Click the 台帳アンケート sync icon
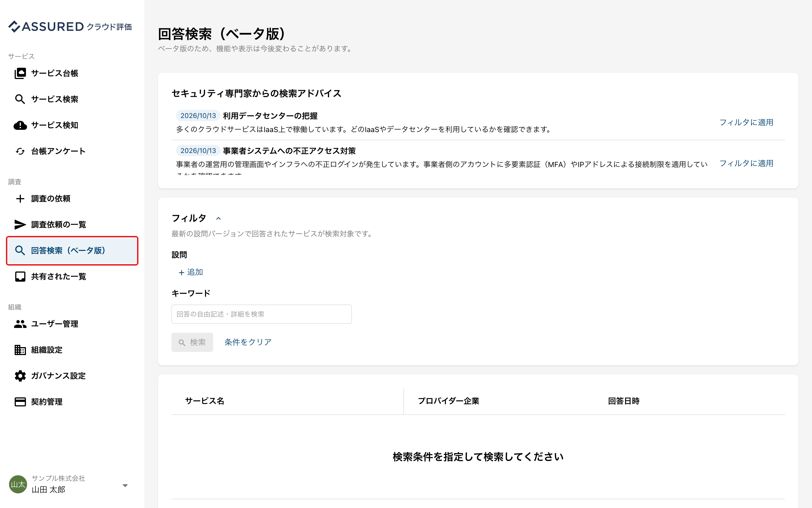Image resolution: width=812 pixels, height=508 pixels. (20, 151)
